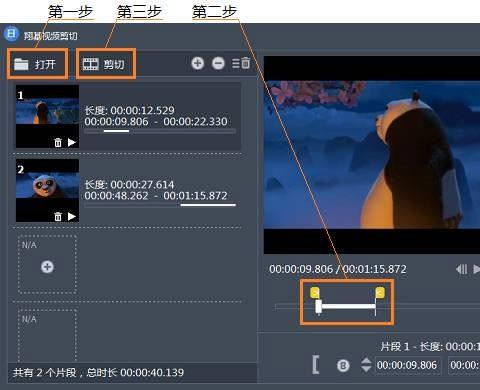Delete segment 2 with its trash icon
The height and width of the screenshot is (390, 480).
pyautogui.click(x=58, y=216)
